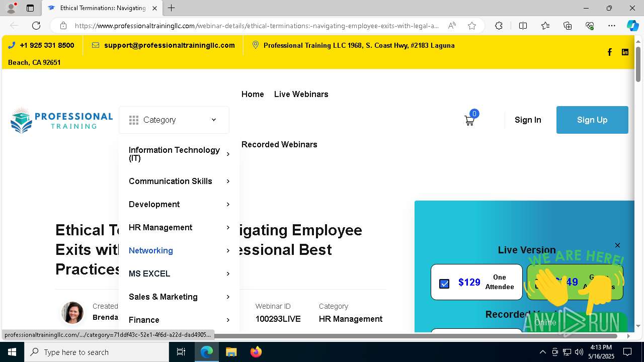Expand Information Technology (IT) submenu arrow
The image size is (644, 362).
coord(228,154)
